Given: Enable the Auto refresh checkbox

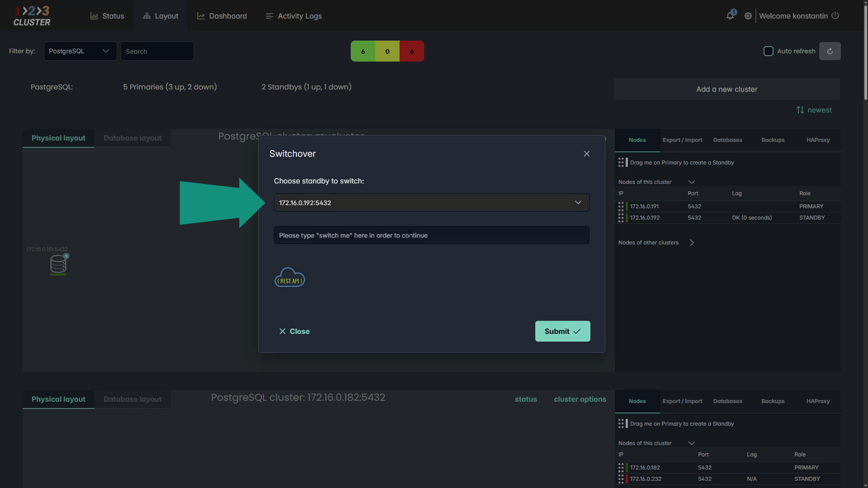Looking at the screenshot, I should [x=768, y=51].
